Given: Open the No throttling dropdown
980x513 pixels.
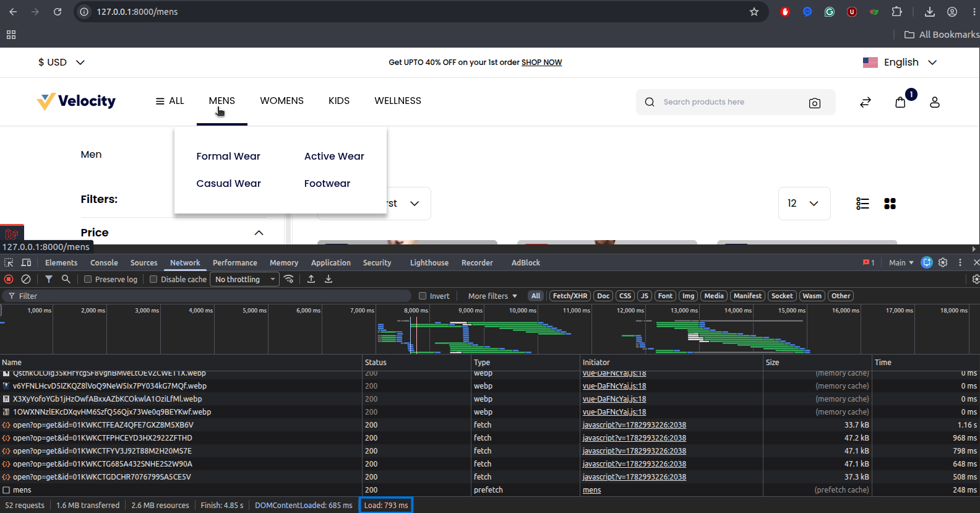Looking at the screenshot, I should [x=245, y=279].
